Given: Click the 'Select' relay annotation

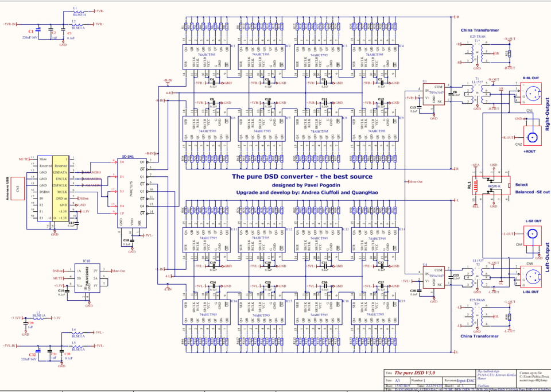Looking at the screenshot, I should click(521, 184).
